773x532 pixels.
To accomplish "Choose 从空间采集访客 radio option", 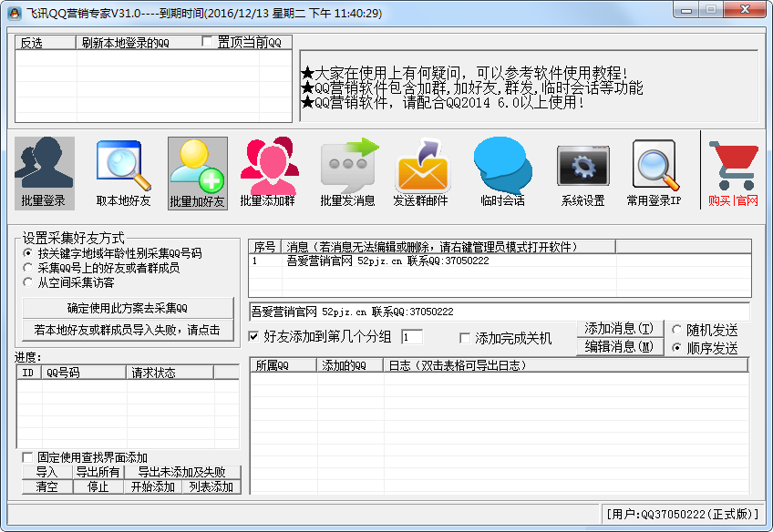I will (28, 282).
